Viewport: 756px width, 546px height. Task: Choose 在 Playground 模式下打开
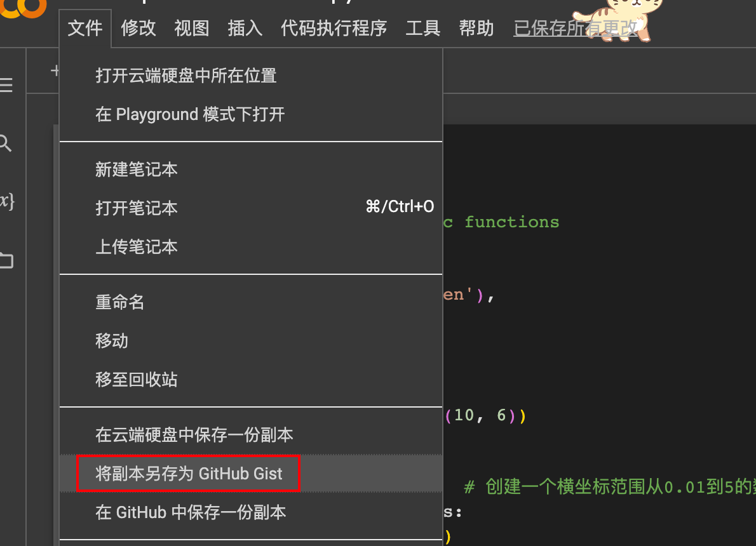pos(190,114)
